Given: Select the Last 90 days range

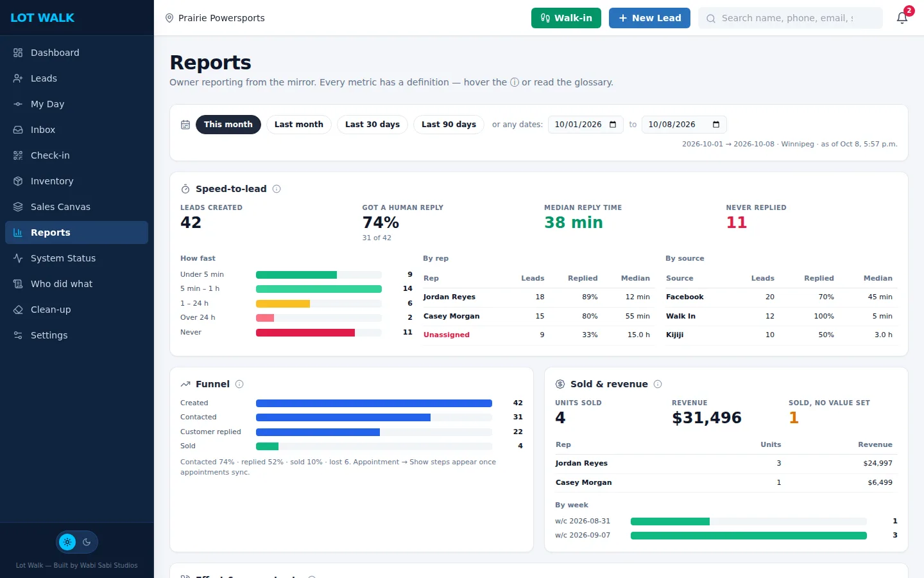Looking at the screenshot, I should click(x=449, y=125).
